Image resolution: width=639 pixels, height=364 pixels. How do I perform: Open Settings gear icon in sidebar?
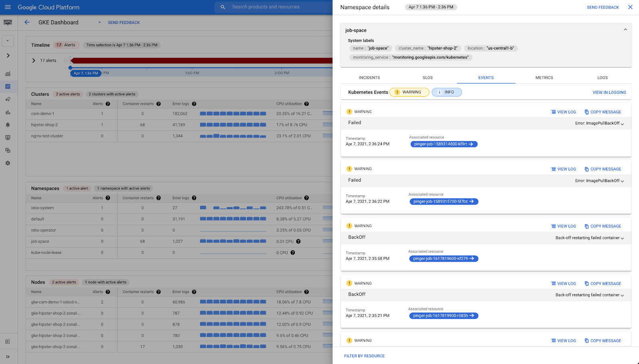pos(8,163)
